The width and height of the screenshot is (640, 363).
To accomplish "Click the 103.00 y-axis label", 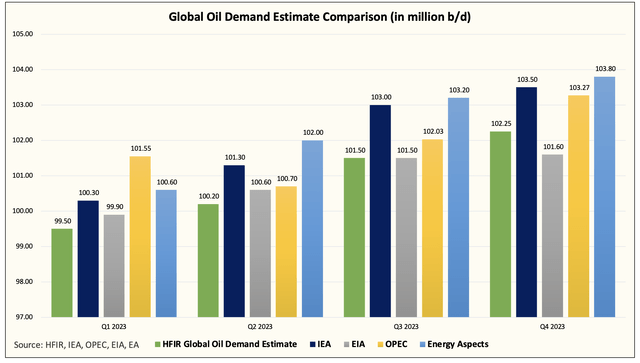I will point(23,105).
